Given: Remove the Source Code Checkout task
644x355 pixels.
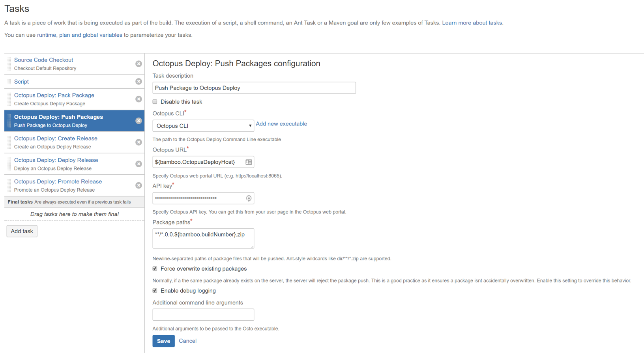Looking at the screenshot, I should [139, 64].
